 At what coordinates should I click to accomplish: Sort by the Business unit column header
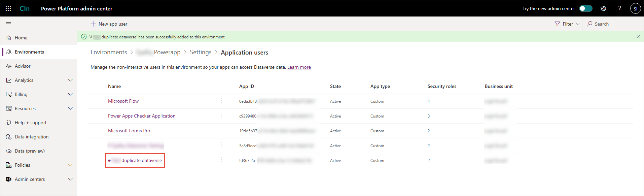point(499,86)
